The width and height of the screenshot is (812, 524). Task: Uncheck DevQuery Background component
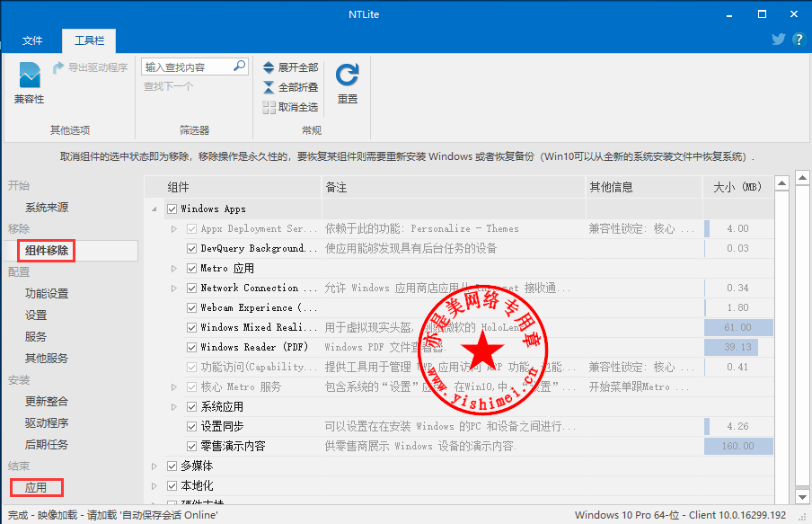(x=191, y=249)
